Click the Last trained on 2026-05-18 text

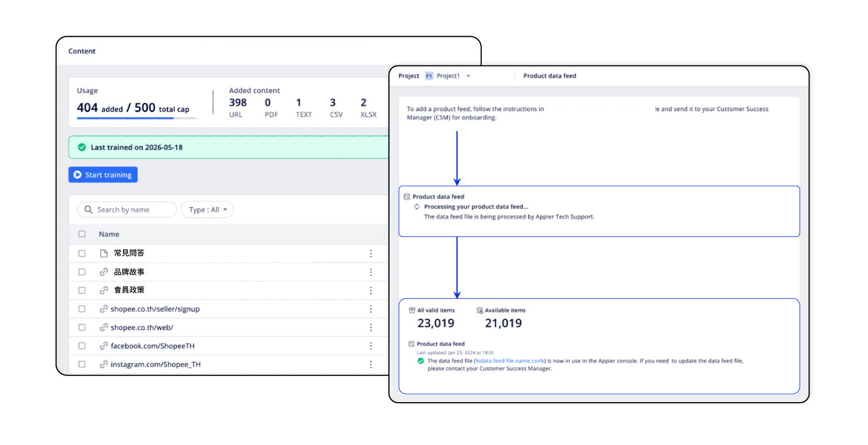click(137, 147)
